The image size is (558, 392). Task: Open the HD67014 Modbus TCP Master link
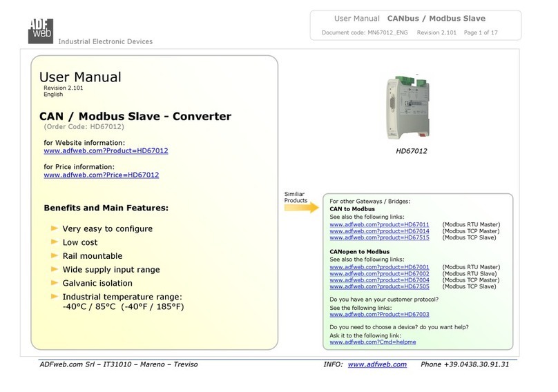379,231
